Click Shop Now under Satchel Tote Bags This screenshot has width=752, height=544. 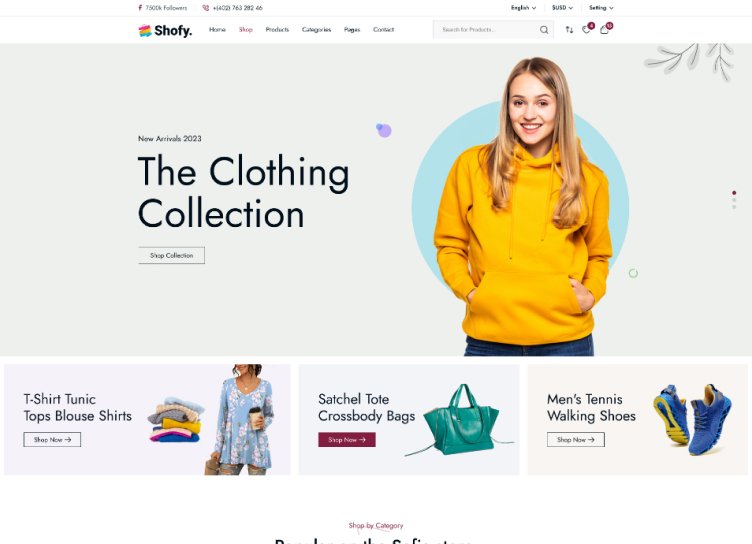click(347, 439)
